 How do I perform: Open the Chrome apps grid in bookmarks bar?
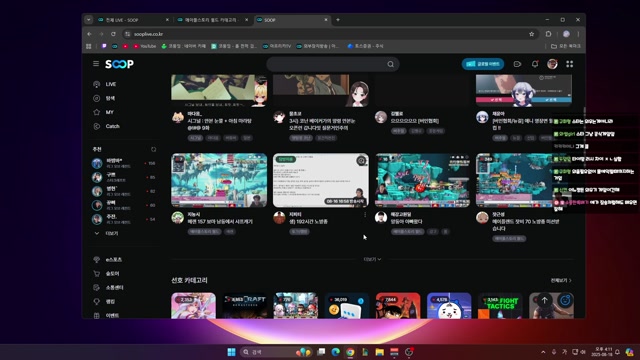pos(89,46)
